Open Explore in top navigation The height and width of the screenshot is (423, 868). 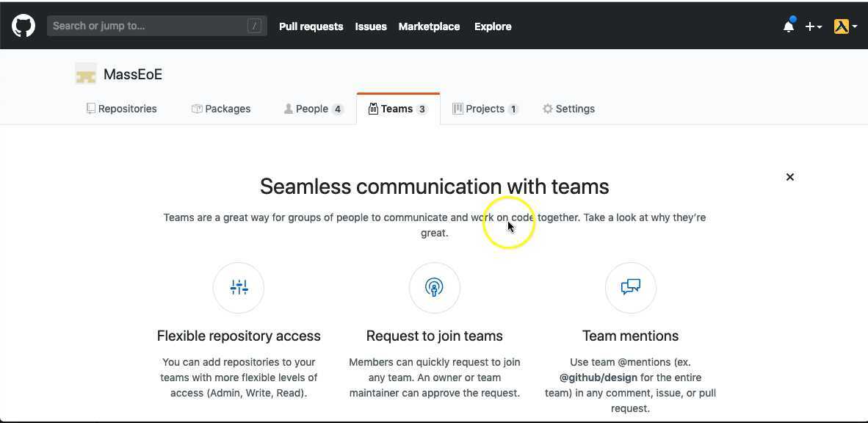point(493,26)
